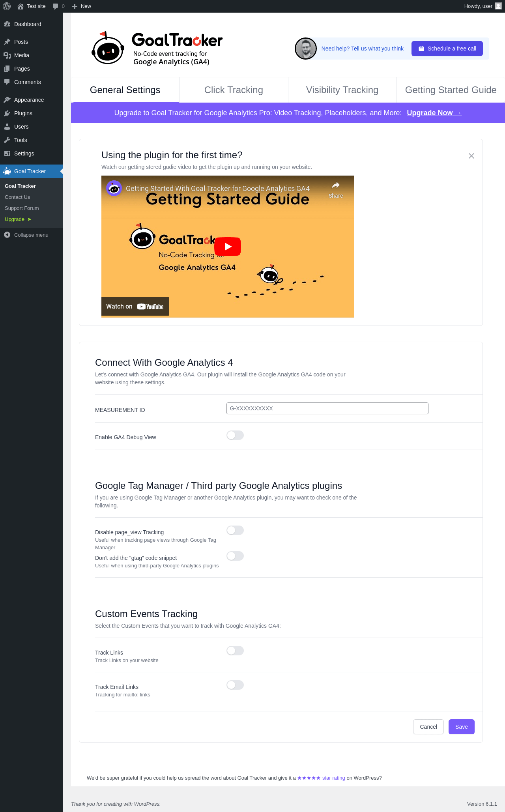This screenshot has width=505, height=812.
Task: Open the Getting Started Guide tab
Action: click(451, 90)
